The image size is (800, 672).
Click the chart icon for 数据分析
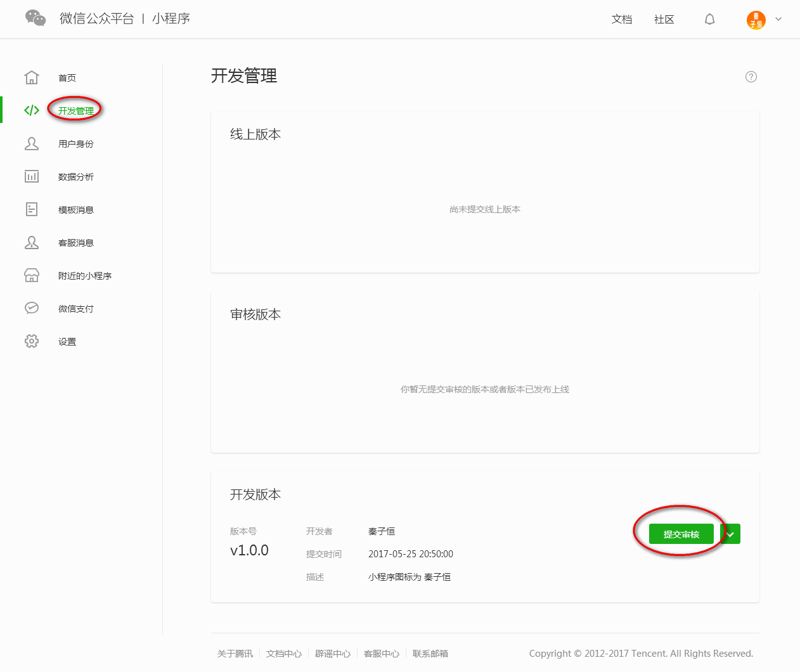pyautogui.click(x=32, y=176)
